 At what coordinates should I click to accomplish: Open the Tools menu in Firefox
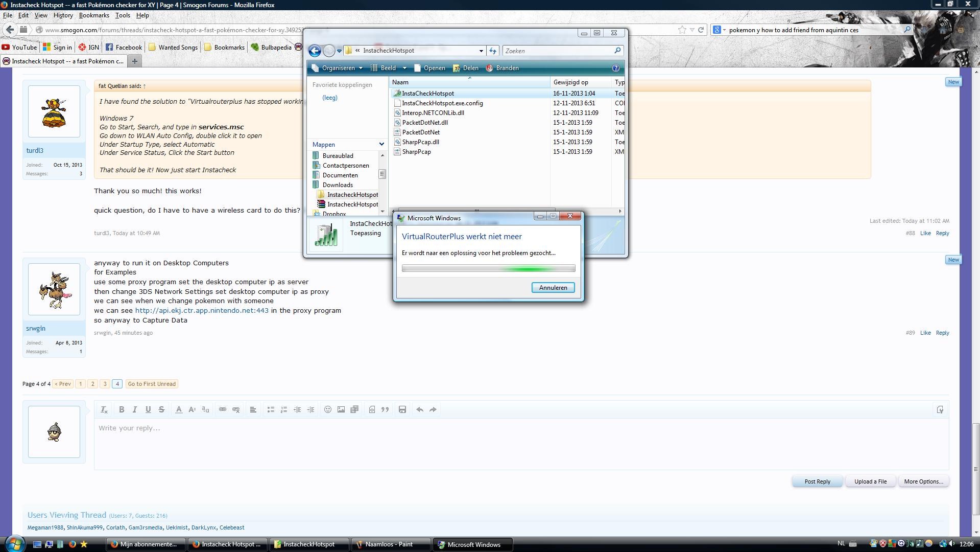pyautogui.click(x=123, y=15)
